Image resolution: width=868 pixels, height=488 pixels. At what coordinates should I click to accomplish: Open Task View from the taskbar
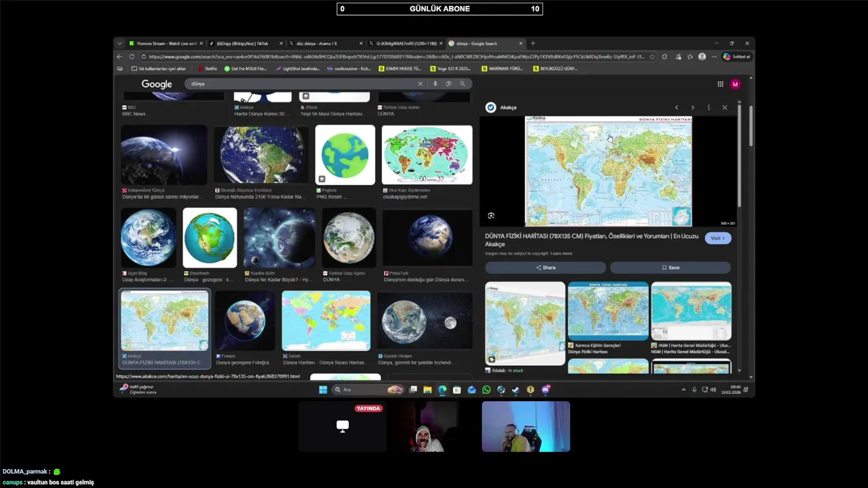coord(413,390)
